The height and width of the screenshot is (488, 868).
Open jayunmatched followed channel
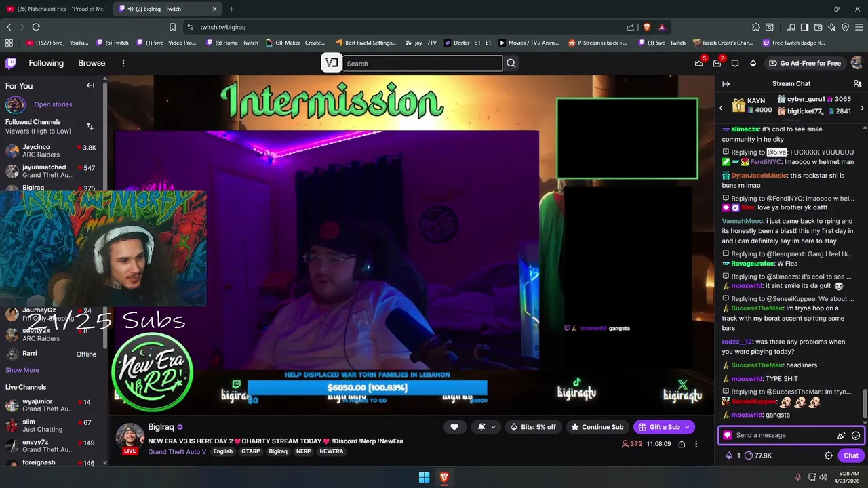[52, 171]
